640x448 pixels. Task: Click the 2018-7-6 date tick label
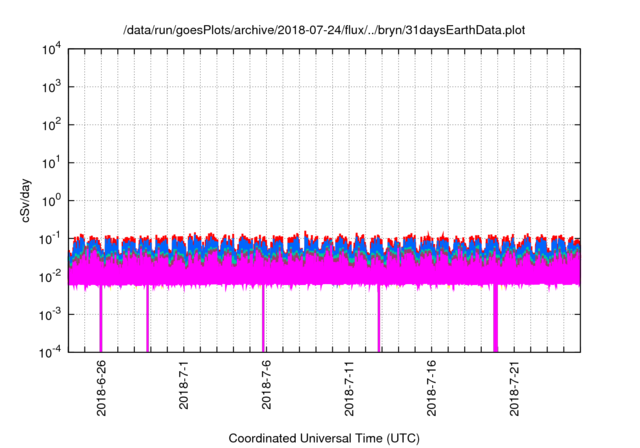266,385
